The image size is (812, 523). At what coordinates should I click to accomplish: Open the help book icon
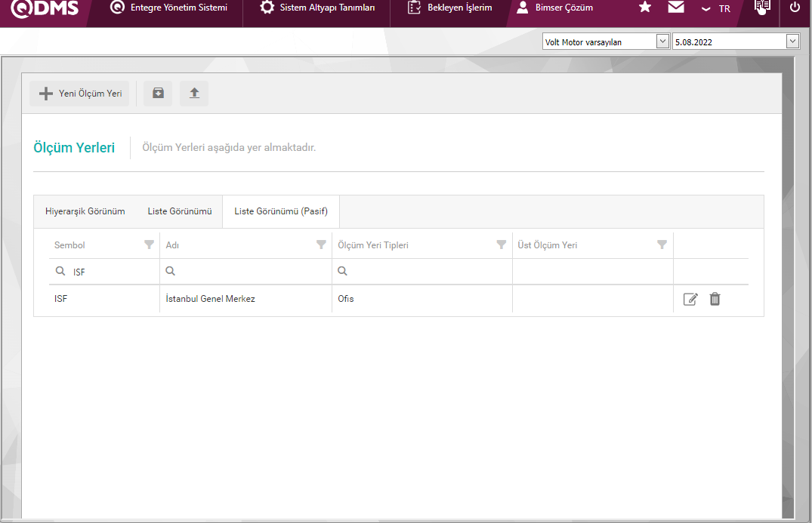pyautogui.click(x=762, y=8)
